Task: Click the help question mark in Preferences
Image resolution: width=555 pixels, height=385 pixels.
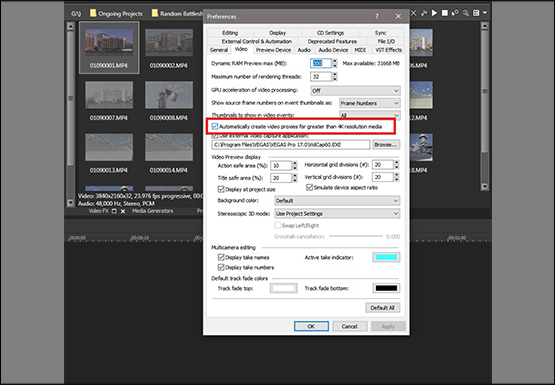Action: [377, 16]
